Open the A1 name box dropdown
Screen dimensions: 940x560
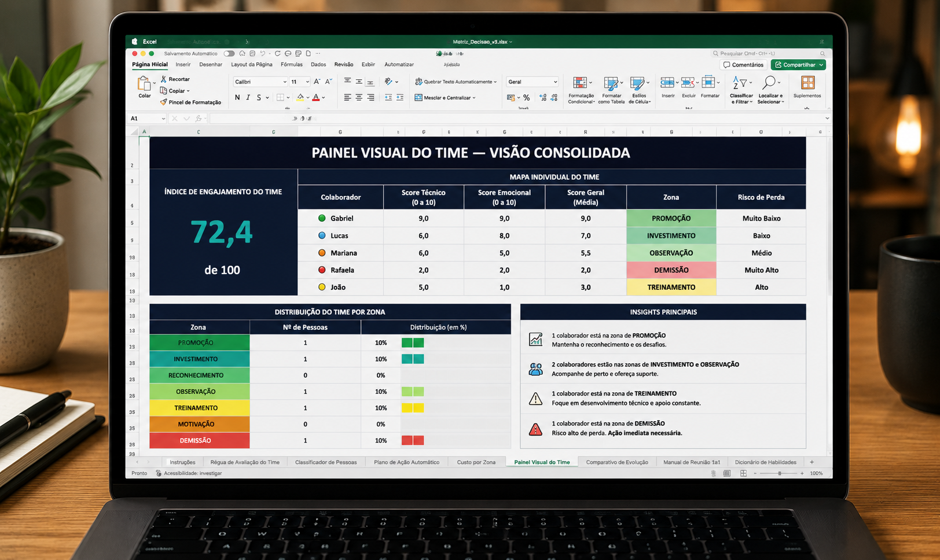pyautogui.click(x=163, y=119)
